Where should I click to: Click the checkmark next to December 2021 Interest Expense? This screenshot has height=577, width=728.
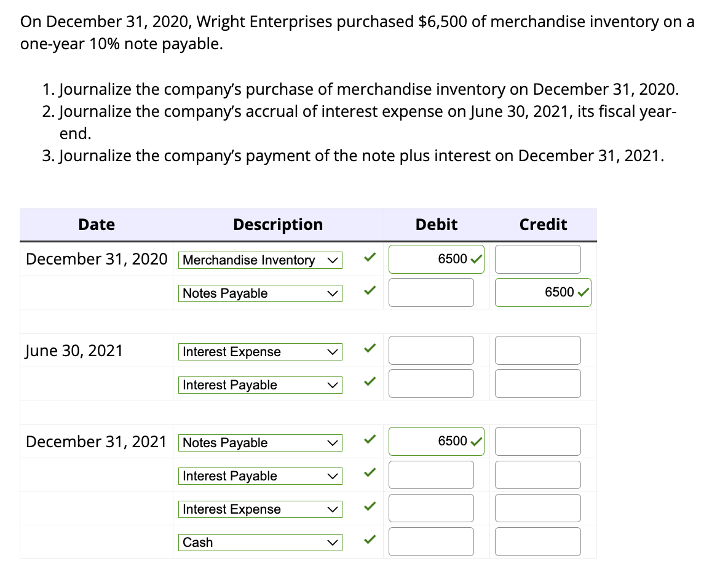pyautogui.click(x=369, y=507)
